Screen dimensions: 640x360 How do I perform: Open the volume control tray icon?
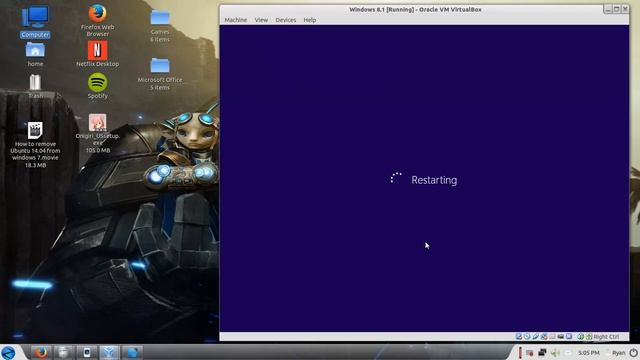[x=555, y=353]
